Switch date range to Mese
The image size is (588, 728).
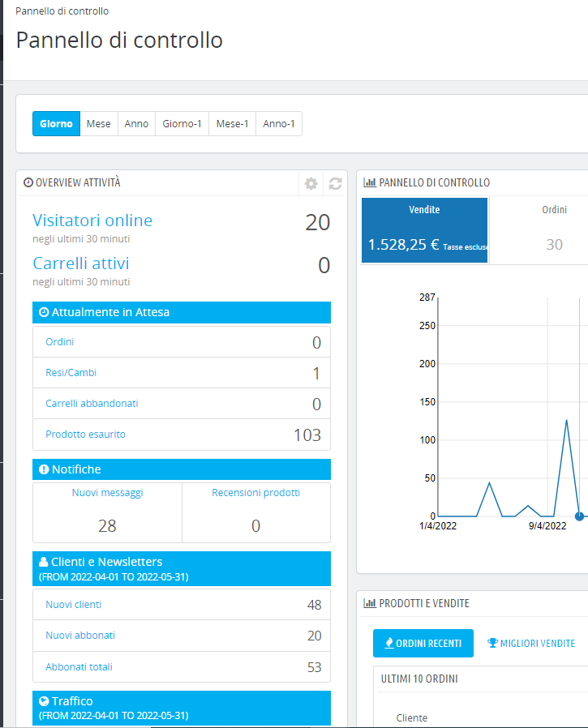click(98, 123)
